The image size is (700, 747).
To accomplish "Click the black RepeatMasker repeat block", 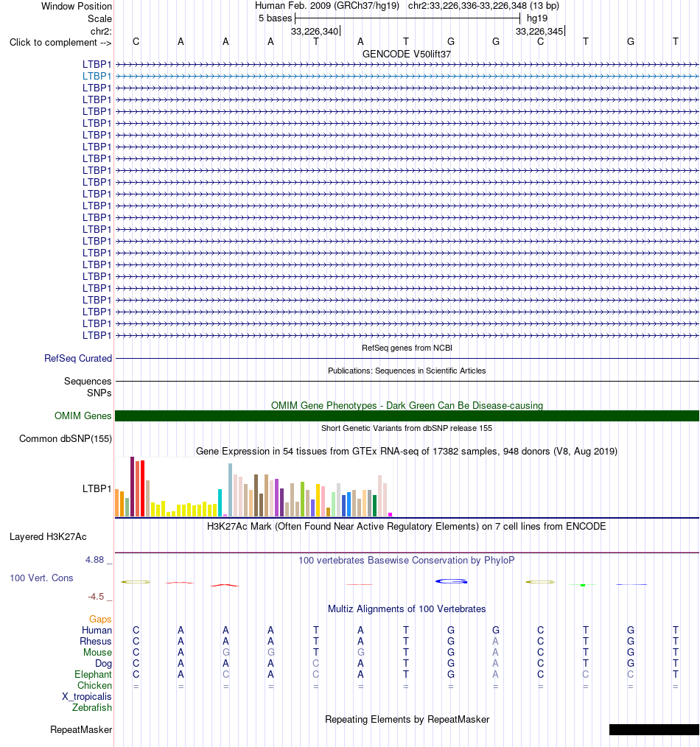I will click(x=654, y=730).
